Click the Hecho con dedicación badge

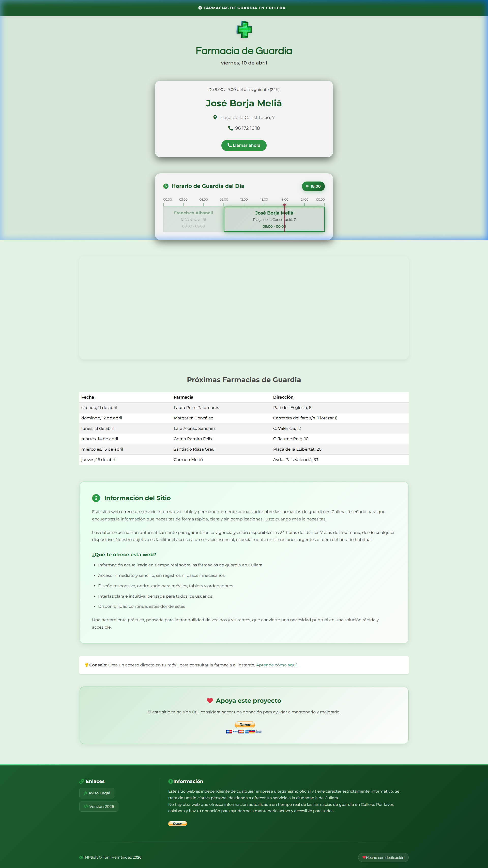tap(383, 858)
